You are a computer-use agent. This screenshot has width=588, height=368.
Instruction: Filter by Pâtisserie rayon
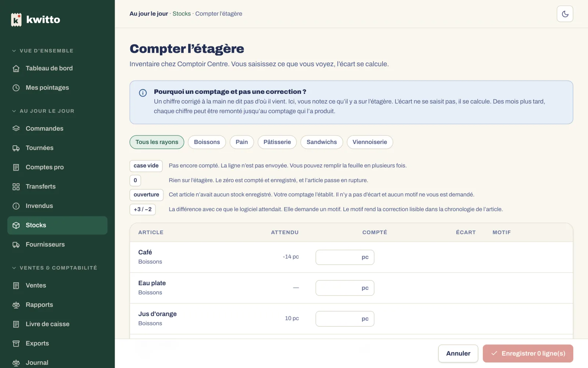277,142
